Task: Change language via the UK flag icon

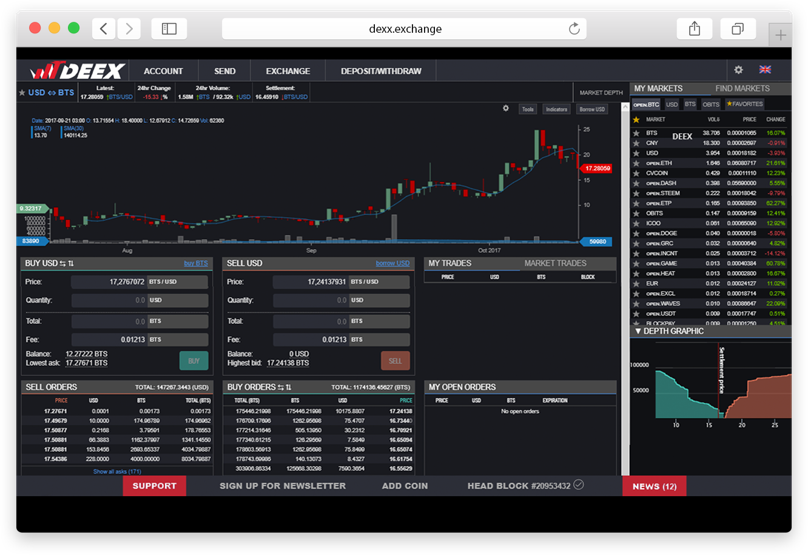Action: [x=765, y=70]
